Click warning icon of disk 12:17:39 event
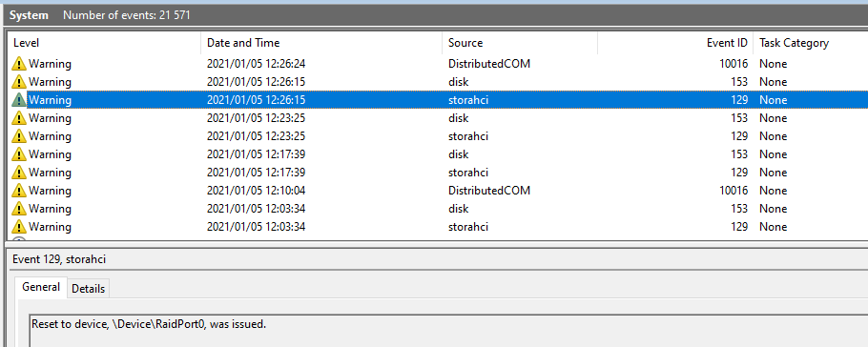The height and width of the screenshot is (347, 868). click(x=19, y=154)
